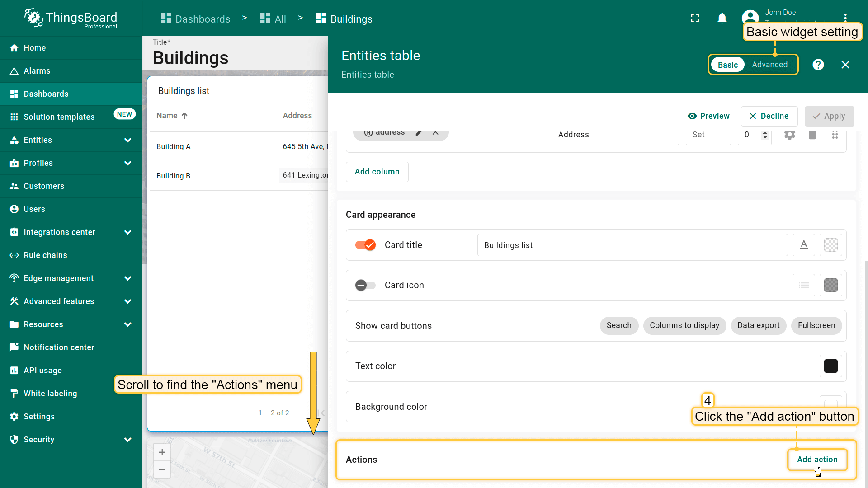The width and height of the screenshot is (868, 488).
Task: Open the notifications bell icon
Action: (722, 19)
